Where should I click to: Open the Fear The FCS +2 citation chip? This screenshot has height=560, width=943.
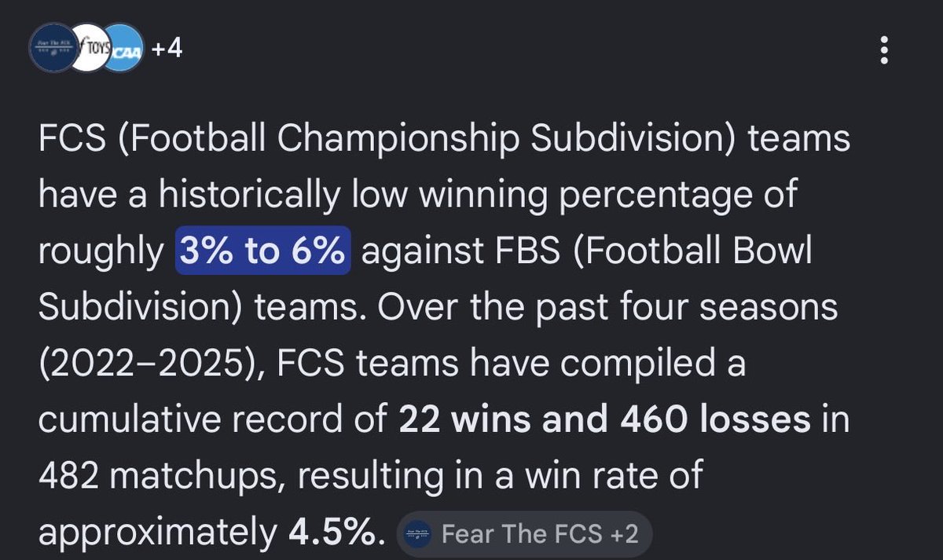524,535
